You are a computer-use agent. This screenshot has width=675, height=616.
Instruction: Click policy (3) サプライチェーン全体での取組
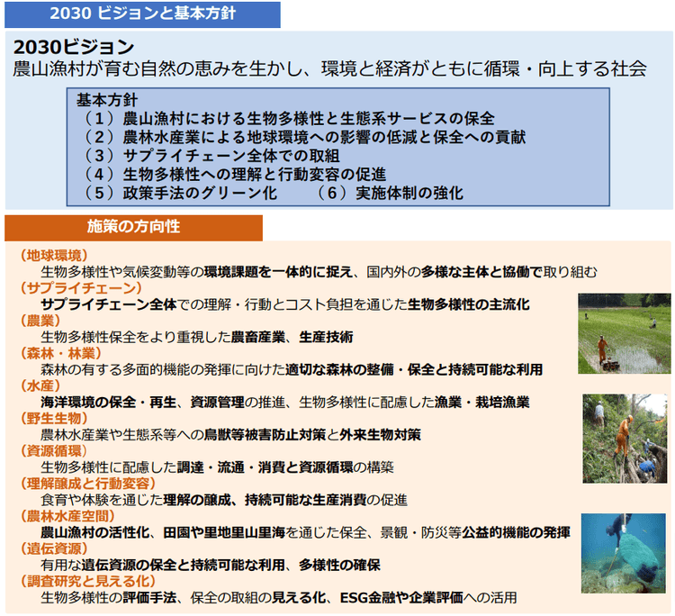[x=210, y=156]
